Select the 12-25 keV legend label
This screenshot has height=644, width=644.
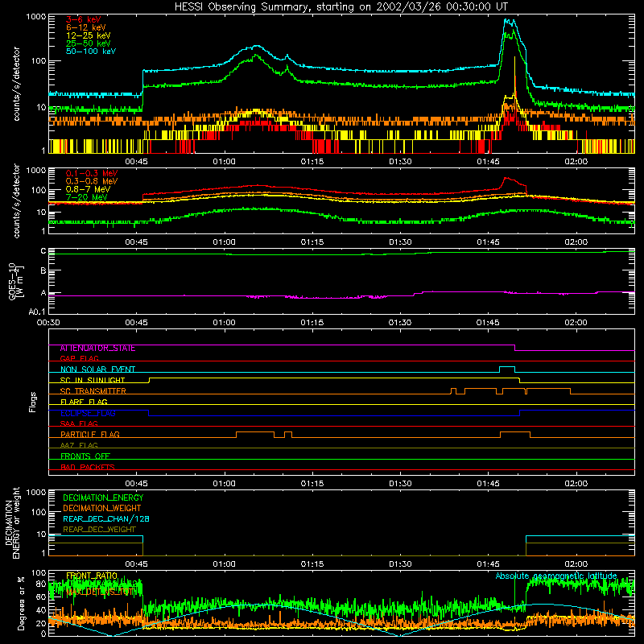[x=89, y=35]
